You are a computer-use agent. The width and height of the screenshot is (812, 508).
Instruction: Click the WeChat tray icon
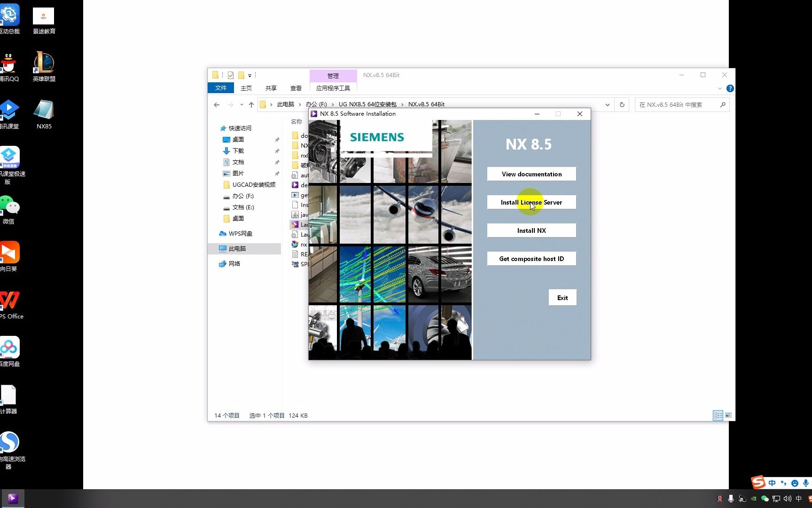pos(765,499)
